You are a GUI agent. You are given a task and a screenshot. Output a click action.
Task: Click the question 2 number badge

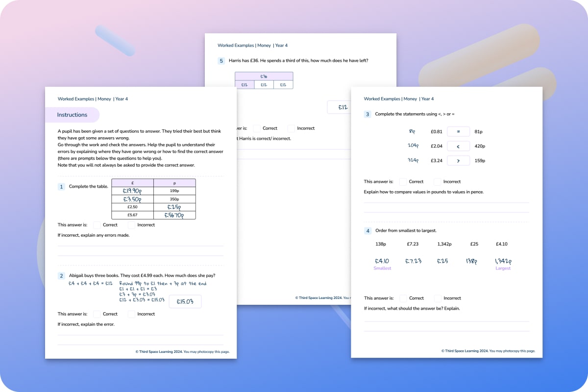tap(61, 276)
